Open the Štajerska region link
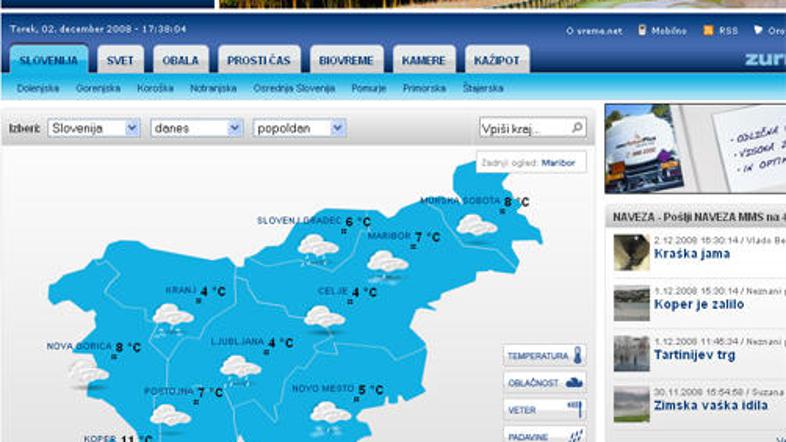 click(x=483, y=88)
